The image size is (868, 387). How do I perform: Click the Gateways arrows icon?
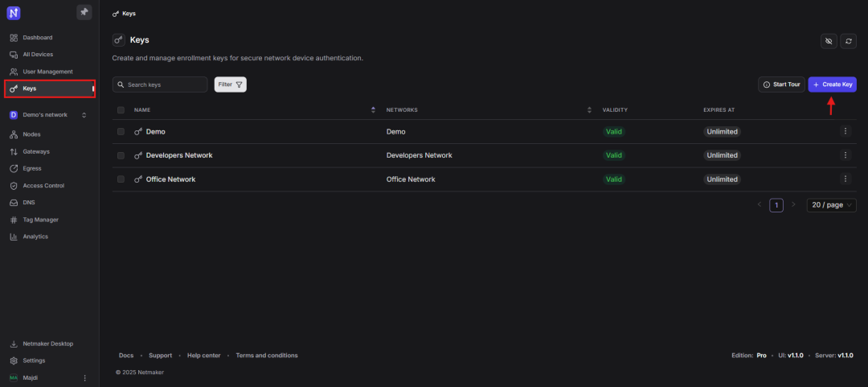click(14, 152)
